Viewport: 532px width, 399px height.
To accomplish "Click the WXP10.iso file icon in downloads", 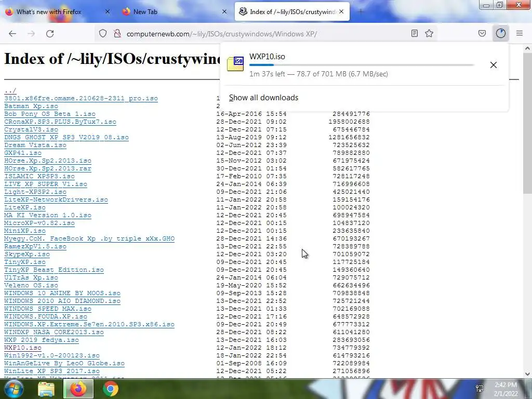I will click(235, 64).
